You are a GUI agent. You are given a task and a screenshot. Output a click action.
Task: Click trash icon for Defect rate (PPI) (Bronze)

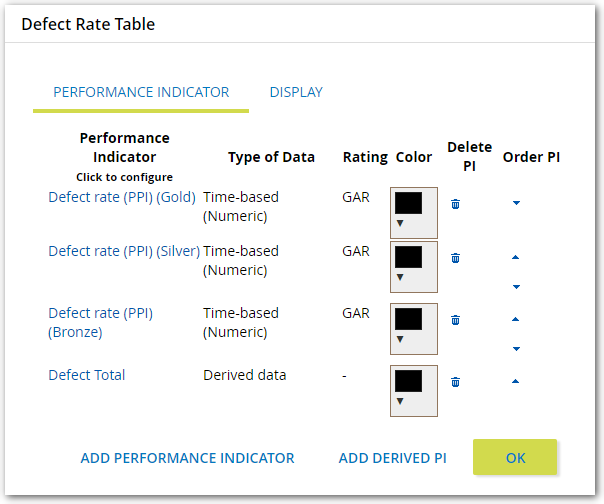coord(455,320)
